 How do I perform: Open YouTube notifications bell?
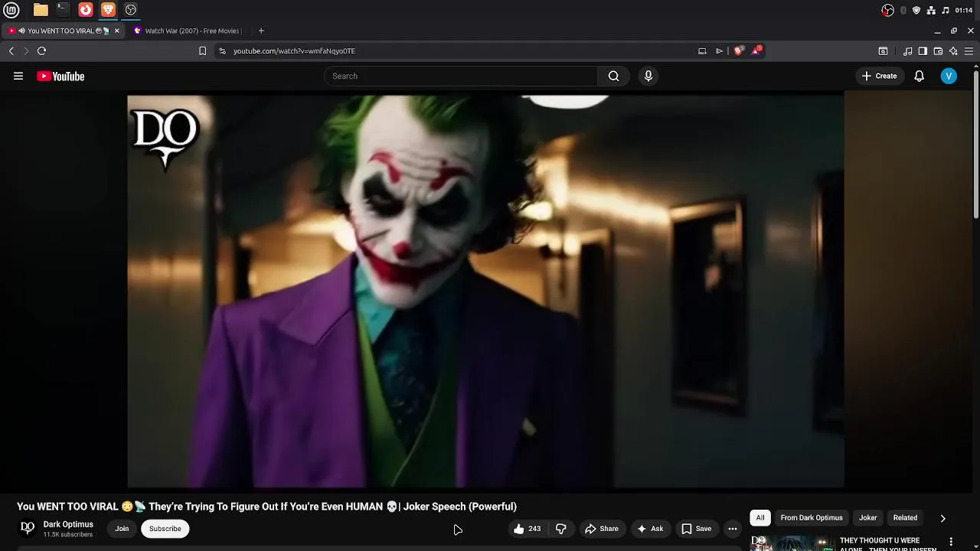[920, 76]
